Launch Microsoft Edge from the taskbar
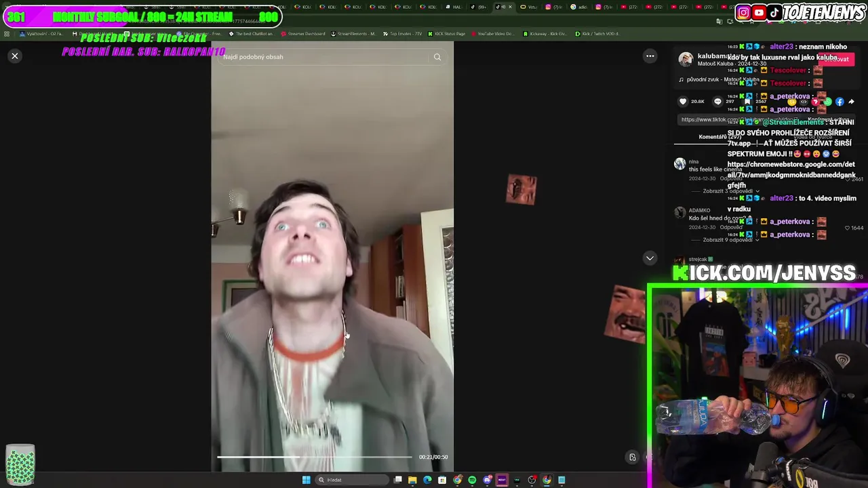This screenshot has height=488, width=868. 427,480
